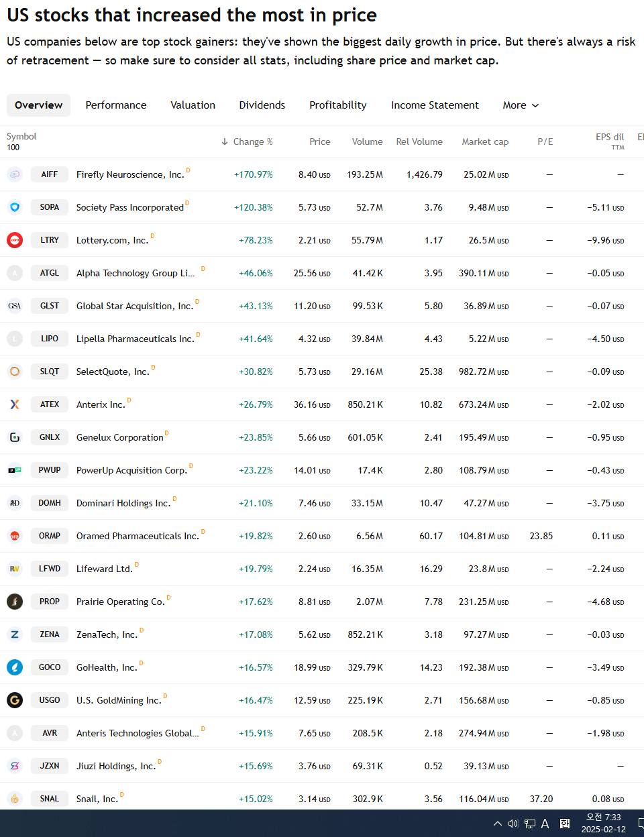Click the Dominari Holdings logo icon
The height and width of the screenshot is (837, 644).
pyautogui.click(x=15, y=503)
